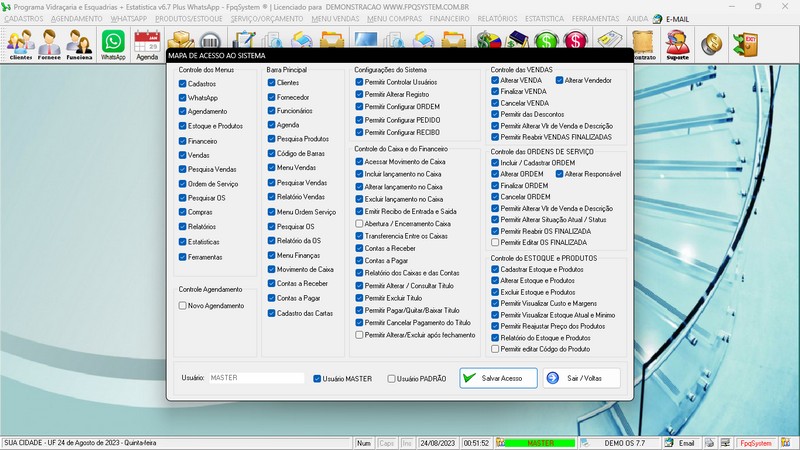Click the Salvar Acesso button

point(498,378)
